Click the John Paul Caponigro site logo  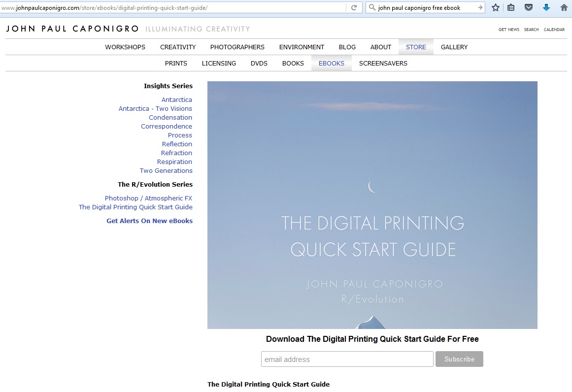pyautogui.click(x=72, y=29)
